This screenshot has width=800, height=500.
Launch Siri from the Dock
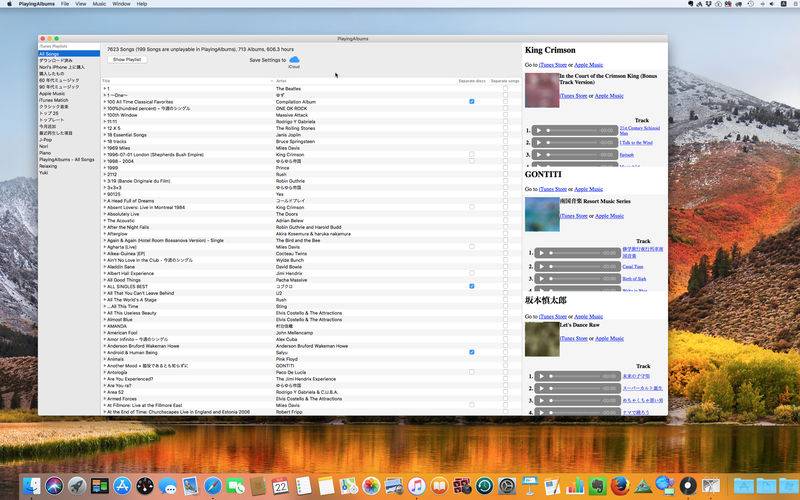(x=54, y=486)
